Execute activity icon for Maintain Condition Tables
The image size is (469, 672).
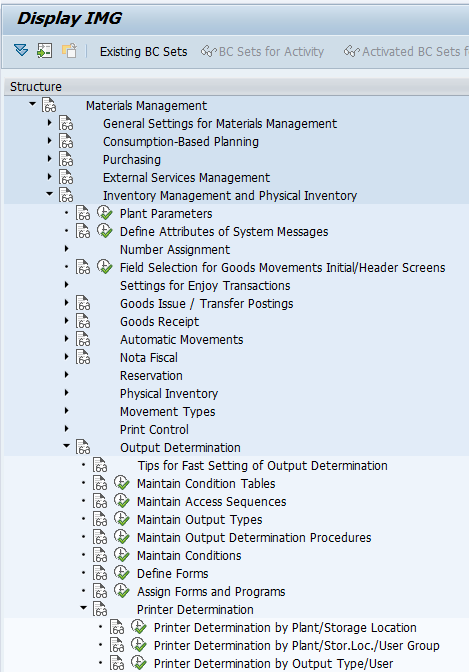point(122,483)
